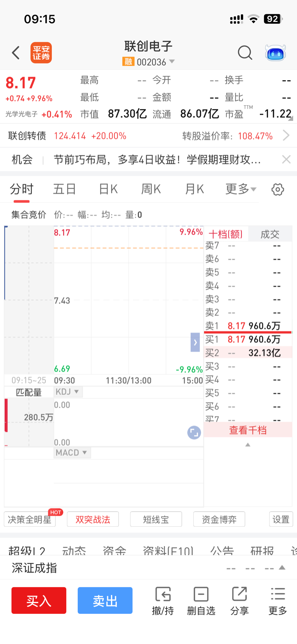297x644 pixels.
Task: Tap the 流通 86.07亿 value
Action: pos(200,113)
